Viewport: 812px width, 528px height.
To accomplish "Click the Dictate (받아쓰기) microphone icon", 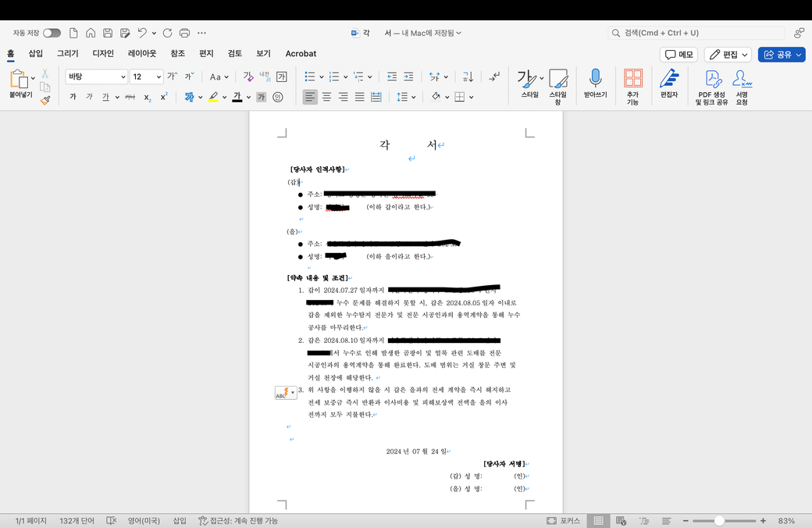I will coord(595,79).
